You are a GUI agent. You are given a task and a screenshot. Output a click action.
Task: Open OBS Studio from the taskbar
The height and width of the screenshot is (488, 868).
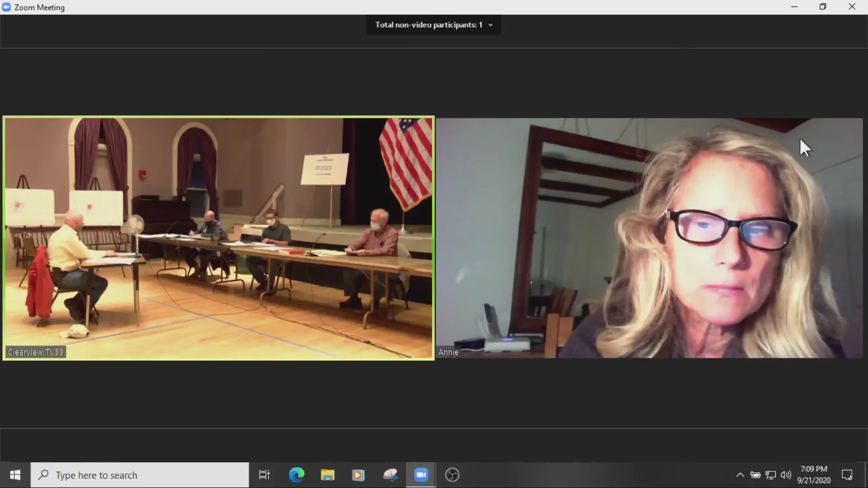[x=452, y=475]
